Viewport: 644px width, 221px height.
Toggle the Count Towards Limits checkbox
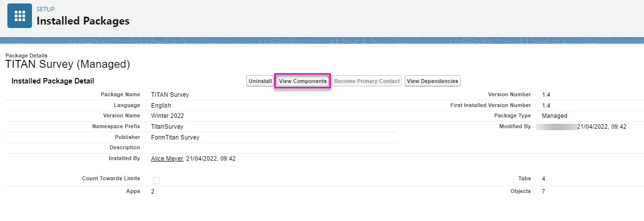click(156, 180)
